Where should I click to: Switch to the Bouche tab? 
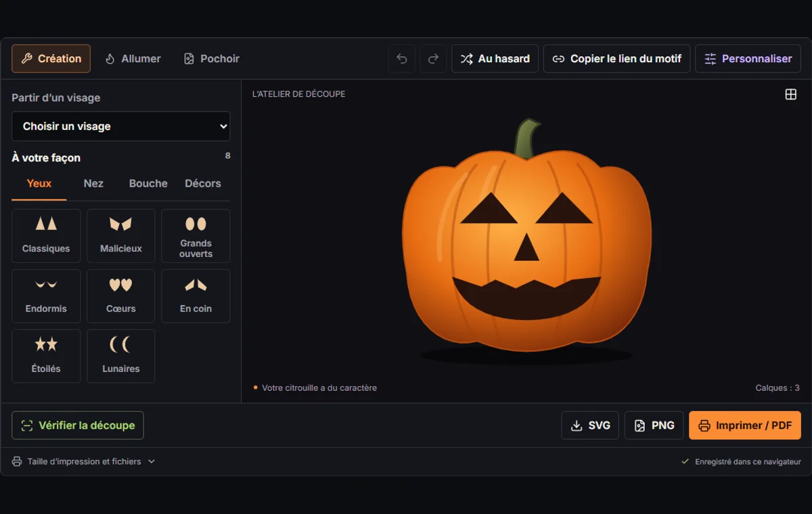tap(148, 183)
